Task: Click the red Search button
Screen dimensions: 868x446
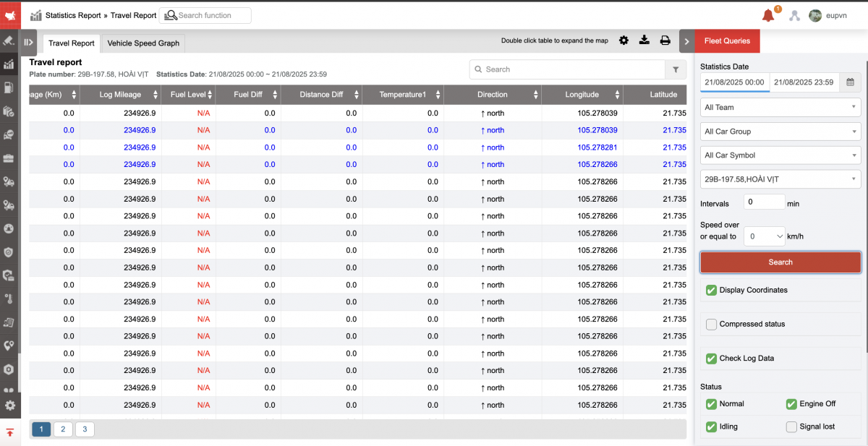Action: [780, 262]
